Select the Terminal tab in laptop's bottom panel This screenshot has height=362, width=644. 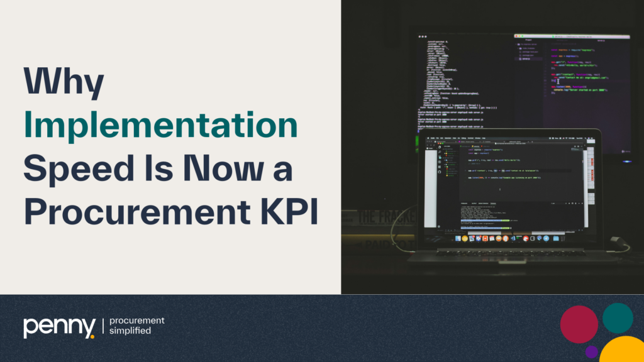pyautogui.click(x=493, y=204)
